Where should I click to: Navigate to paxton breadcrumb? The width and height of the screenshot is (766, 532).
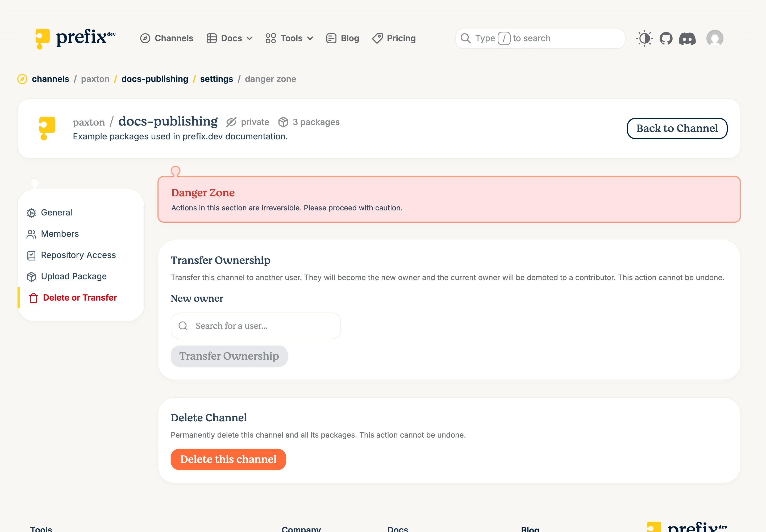pos(95,79)
